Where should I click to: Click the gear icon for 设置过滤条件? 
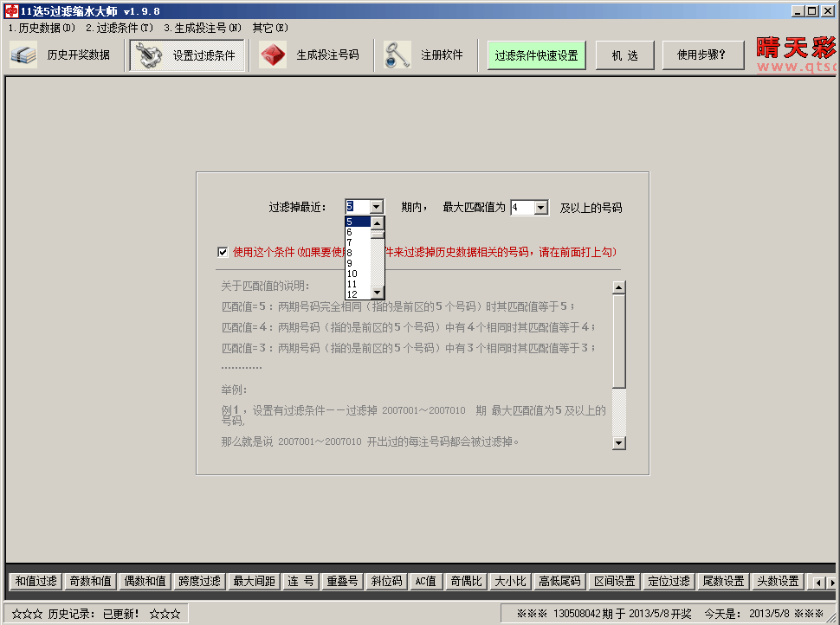(148, 55)
